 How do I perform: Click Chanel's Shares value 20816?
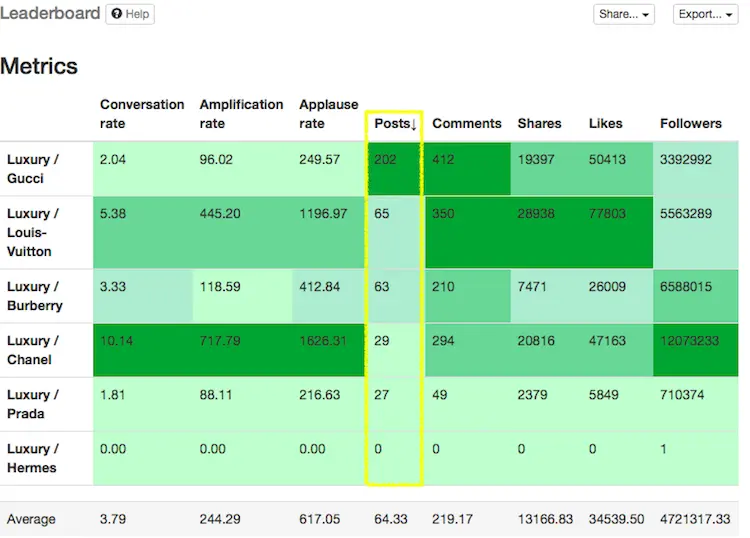pyautogui.click(x=536, y=340)
